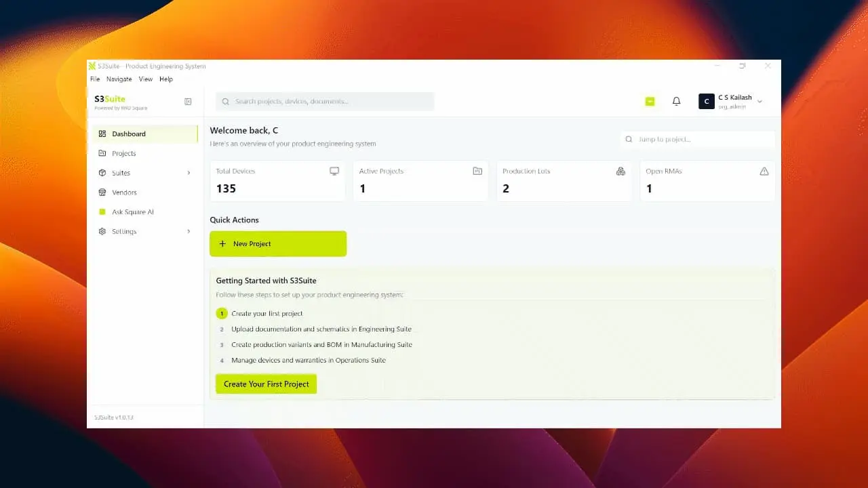Open Ask Square AI in the sidebar
This screenshot has width=868, height=488.
[x=146, y=212]
